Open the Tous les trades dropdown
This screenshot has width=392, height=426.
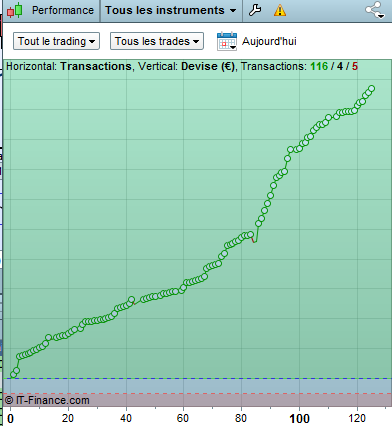pos(157,41)
